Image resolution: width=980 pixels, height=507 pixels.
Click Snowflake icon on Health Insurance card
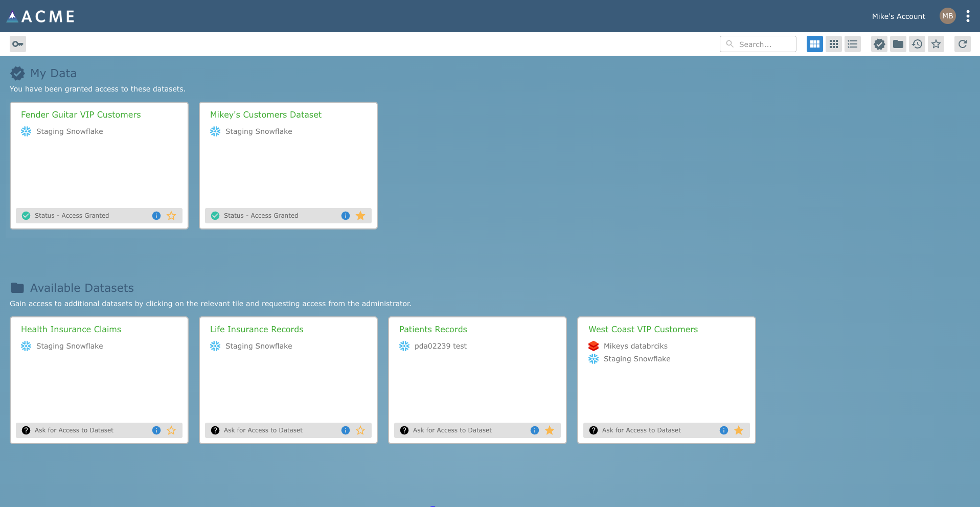pyautogui.click(x=26, y=346)
